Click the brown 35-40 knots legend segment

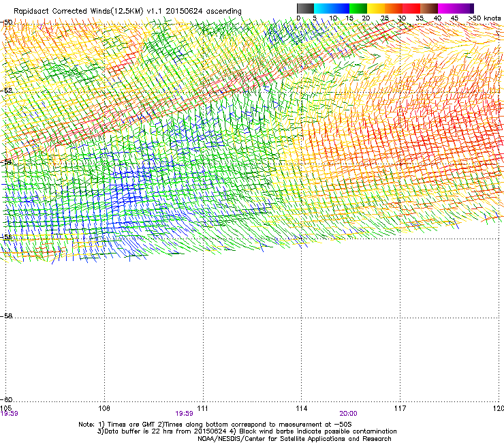(x=429, y=8)
